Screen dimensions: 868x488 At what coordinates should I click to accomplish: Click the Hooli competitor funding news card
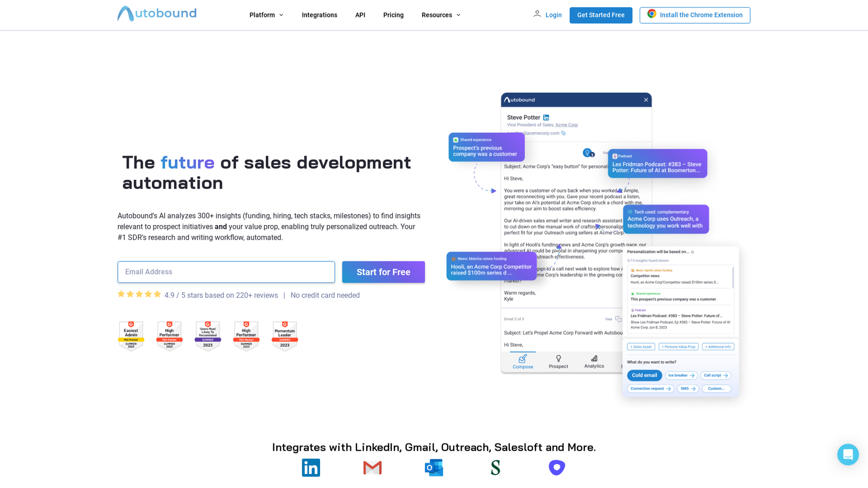click(492, 266)
